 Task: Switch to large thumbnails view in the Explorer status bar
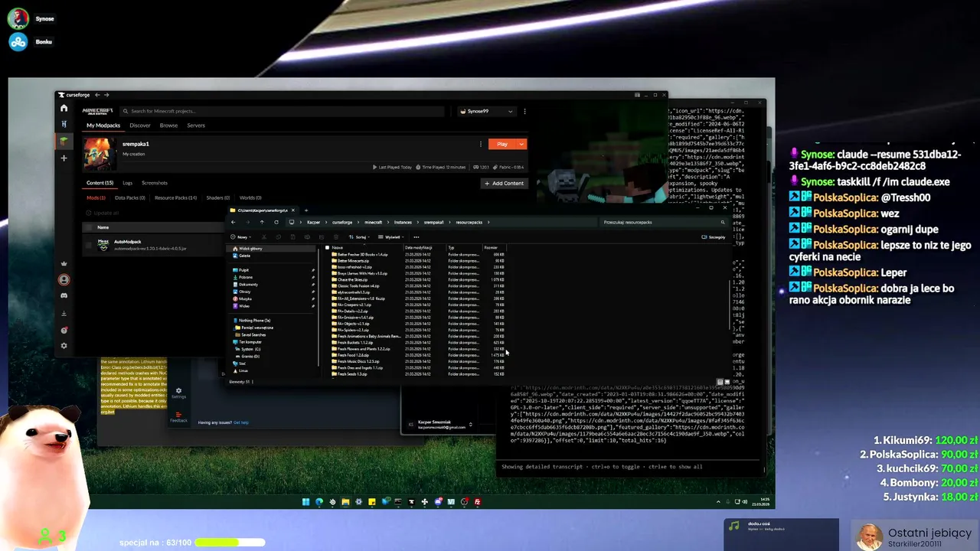point(727,381)
